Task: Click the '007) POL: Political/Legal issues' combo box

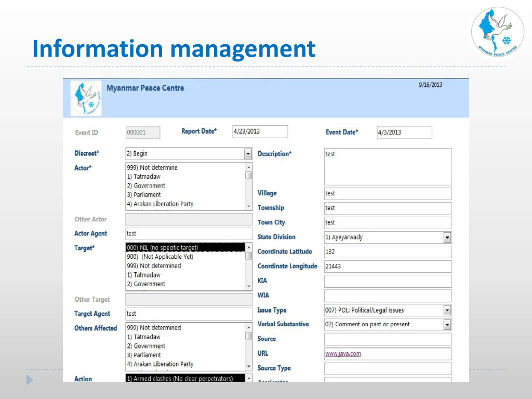Action: [x=388, y=310]
